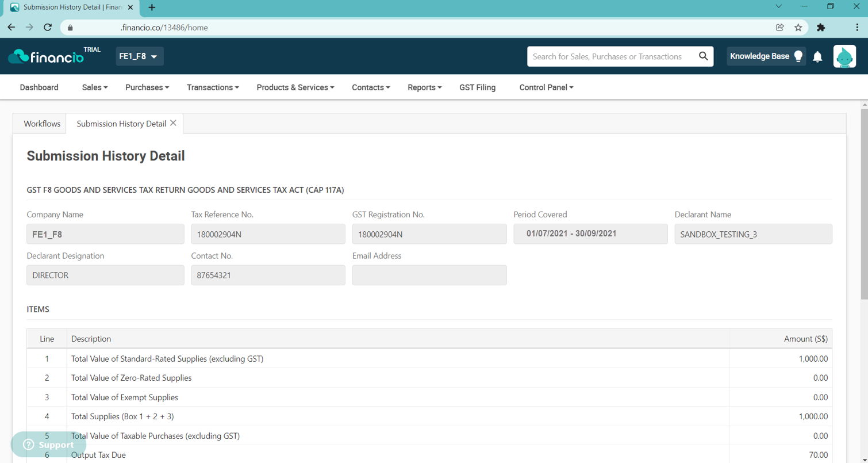
Task: Click the GST Registration No. field
Action: click(429, 234)
